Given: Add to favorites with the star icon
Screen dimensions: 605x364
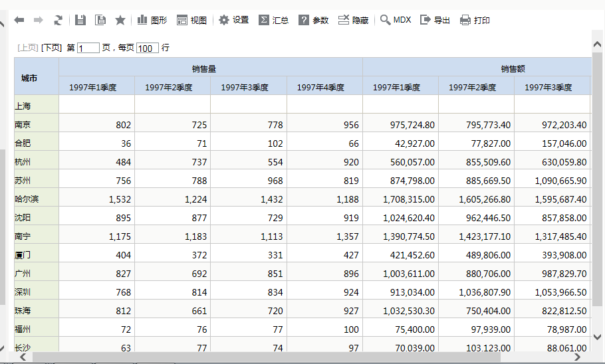Looking at the screenshot, I should [120, 20].
